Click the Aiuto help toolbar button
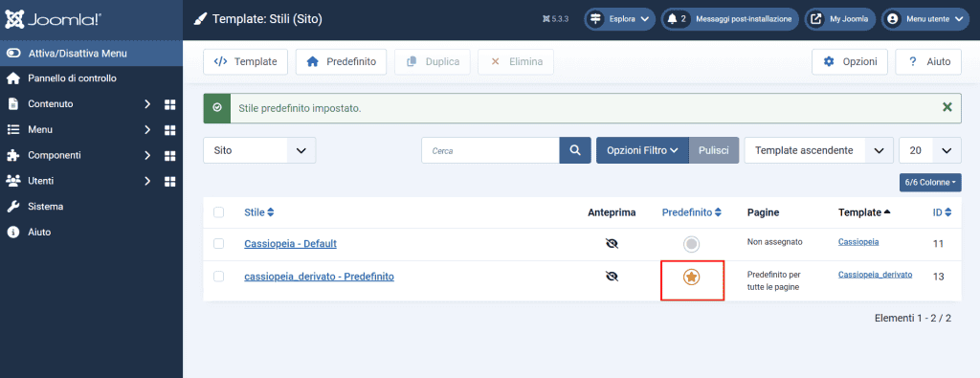 tap(928, 62)
